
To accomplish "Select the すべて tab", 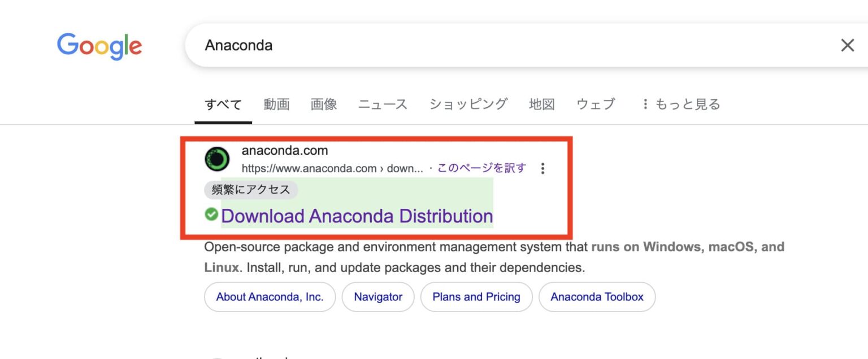I will coord(223,104).
